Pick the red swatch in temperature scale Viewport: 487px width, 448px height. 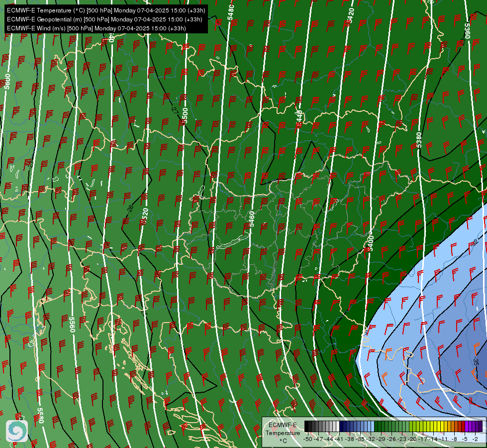464,426
